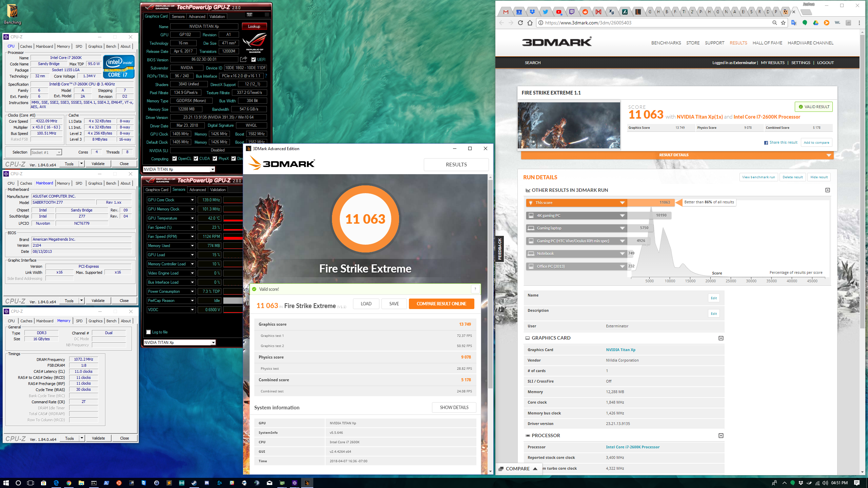Open Validation tab in GPU-Z Sensors window
Viewport: 868px width, 488px height.
(x=218, y=190)
